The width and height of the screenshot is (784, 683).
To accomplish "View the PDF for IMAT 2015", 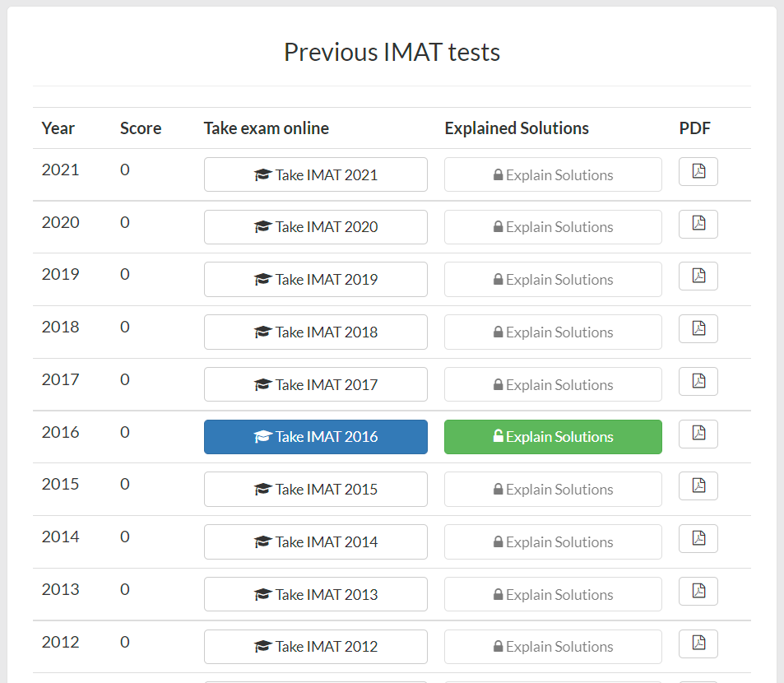I will point(698,486).
